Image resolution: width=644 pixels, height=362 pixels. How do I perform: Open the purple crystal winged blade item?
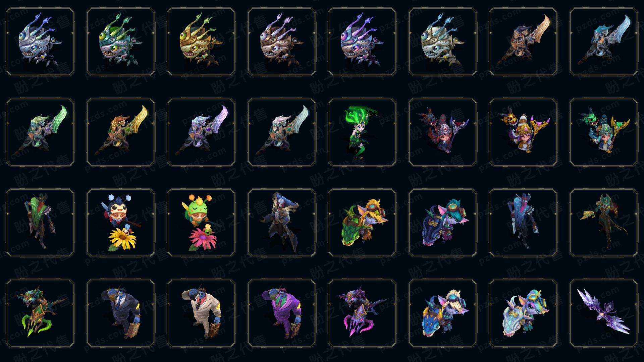[x=604, y=313]
